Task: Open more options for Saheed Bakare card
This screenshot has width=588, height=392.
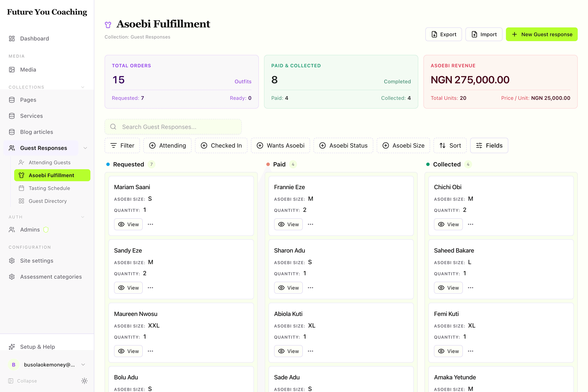Action: (470, 288)
